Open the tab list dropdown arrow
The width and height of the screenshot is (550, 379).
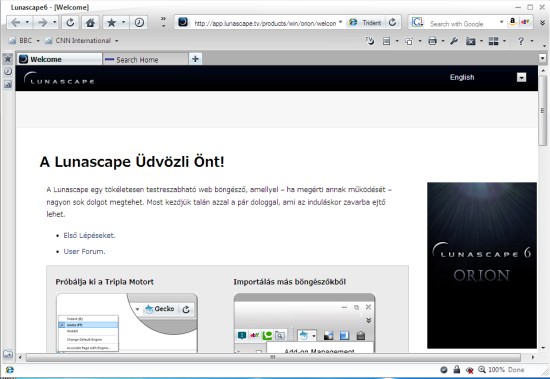coord(542,58)
